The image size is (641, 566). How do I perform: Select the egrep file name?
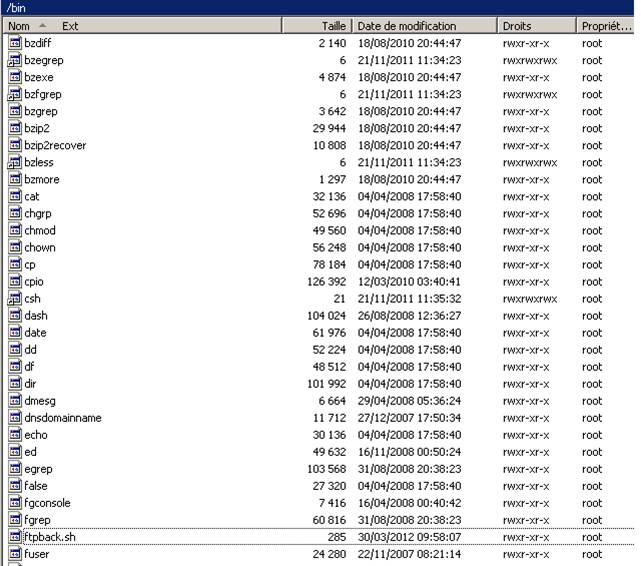38,469
